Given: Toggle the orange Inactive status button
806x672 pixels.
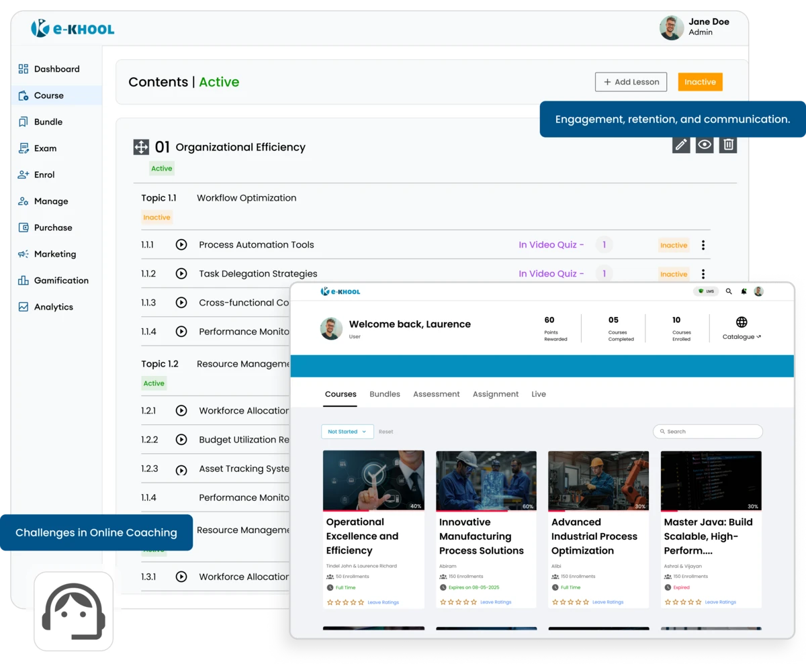Looking at the screenshot, I should click(x=700, y=82).
